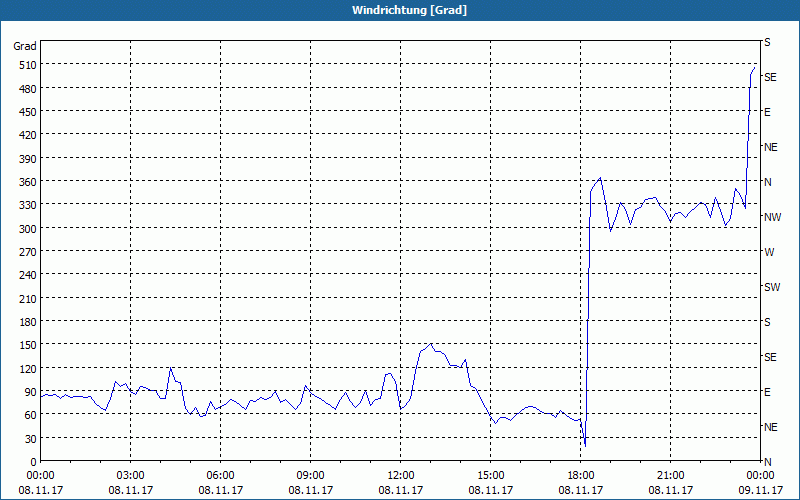
Task: Click the SE compass label near 480 level
Action: pos(770,78)
